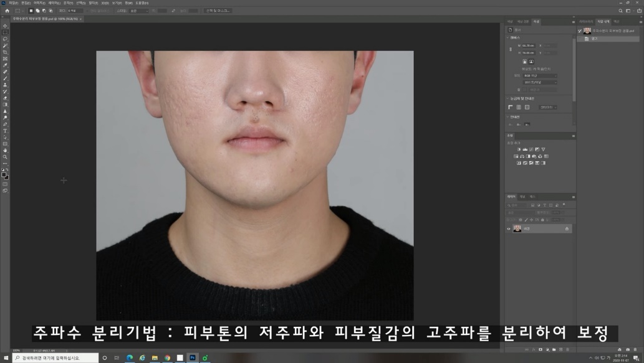This screenshot has height=363, width=644.
Task: Select the Horizontal Type tool
Action: [5, 131]
